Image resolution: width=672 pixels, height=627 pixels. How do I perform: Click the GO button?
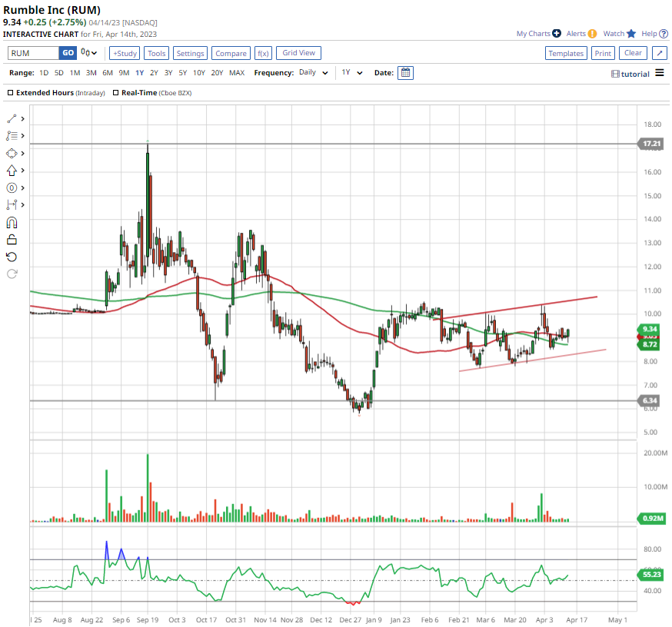pyautogui.click(x=68, y=53)
